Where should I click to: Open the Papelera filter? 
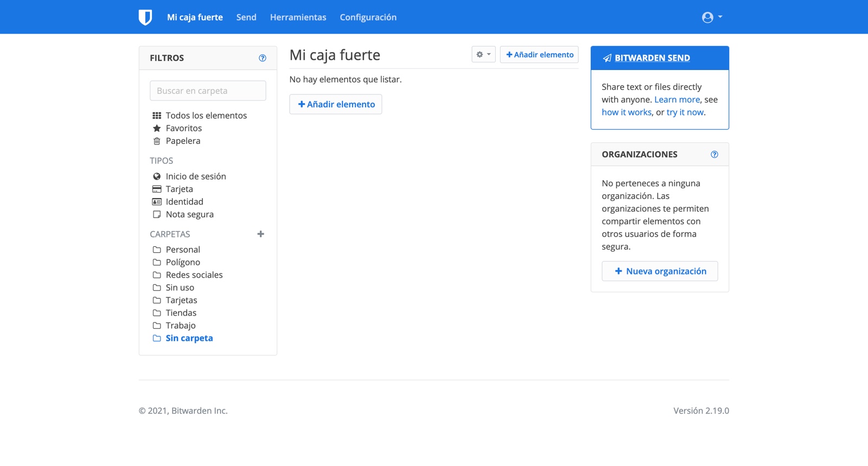point(183,141)
